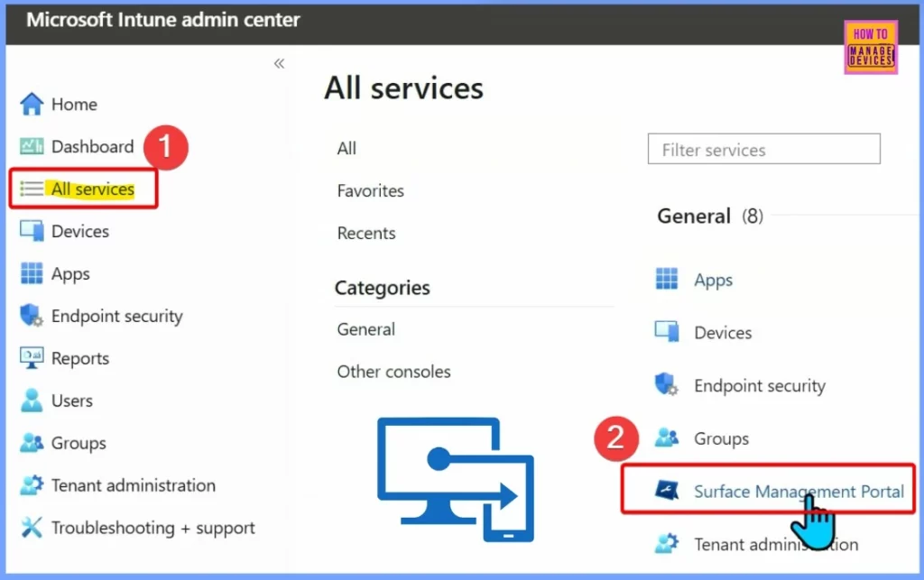This screenshot has width=924, height=580.
Task: Select the Other consoles category
Action: pyautogui.click(x=393, y=372)
